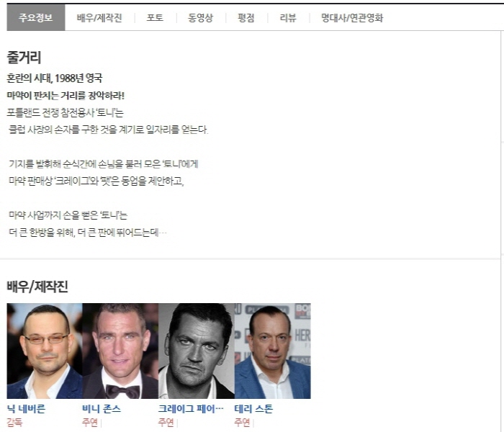Click 닉 네버른 director photo
The image size is (504, 432).
(45, 351)
